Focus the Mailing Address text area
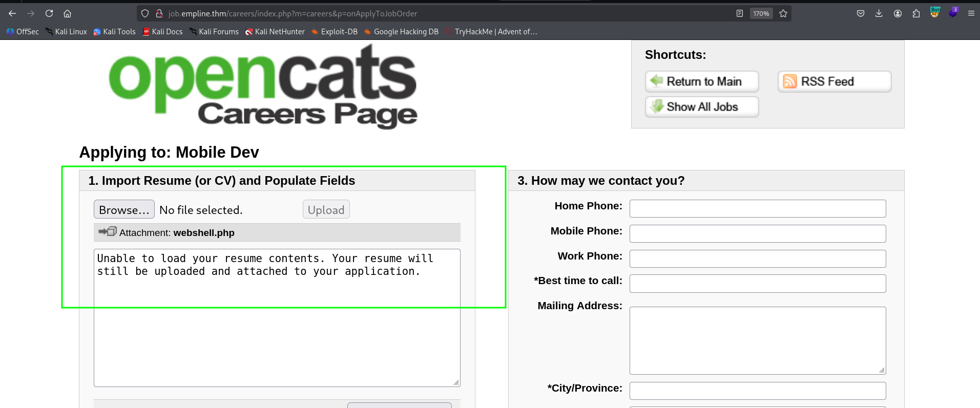This screenshot has height=408, width=980. (757, 340)
